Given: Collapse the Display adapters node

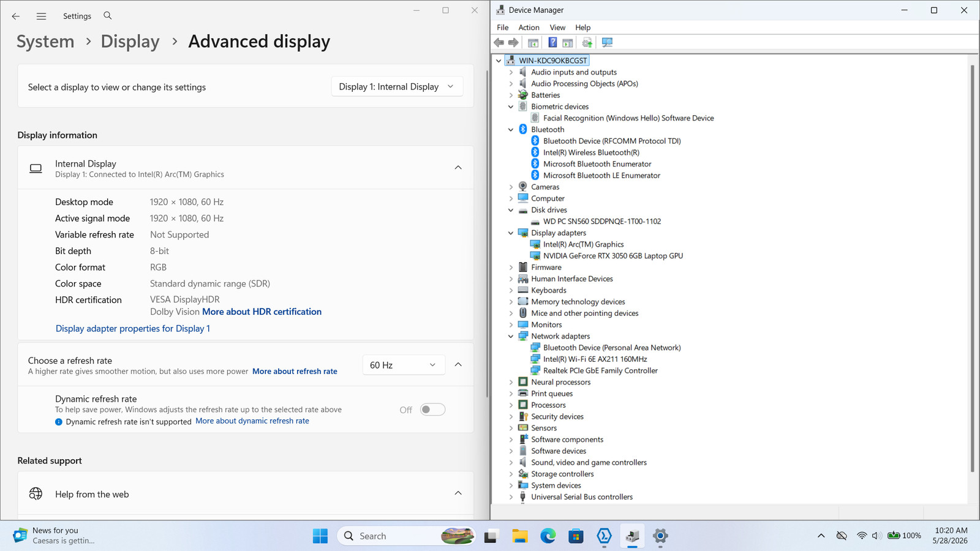Looking at the screenshot, I should tap(511, 233).
